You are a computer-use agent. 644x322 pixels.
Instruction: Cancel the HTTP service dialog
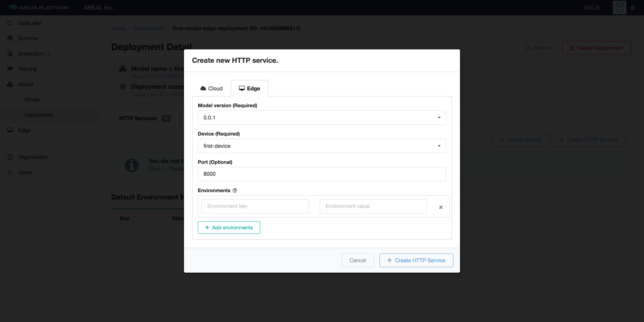358,260
